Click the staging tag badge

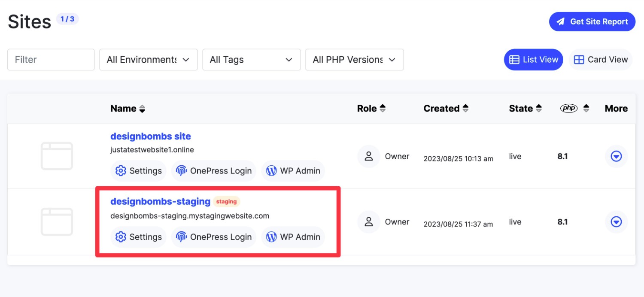pos(226,201)
